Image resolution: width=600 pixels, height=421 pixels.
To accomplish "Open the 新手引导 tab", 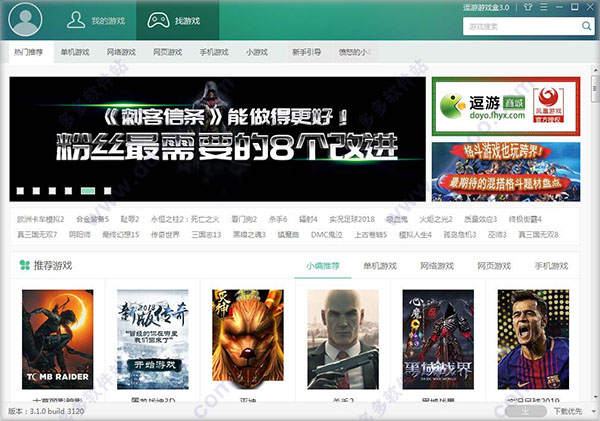I will [307, 52].
